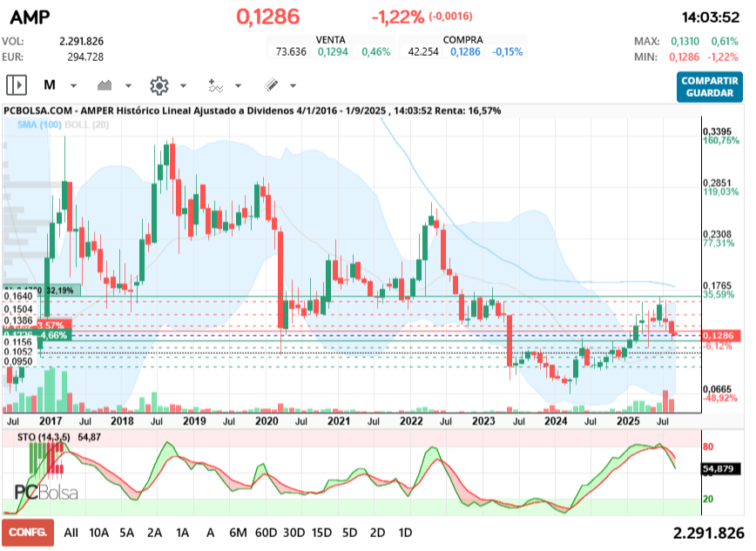The width and height of the screenshot is (756, 551).
Task: Click the VOL value 2.291.826 in header
Action: 82,42
